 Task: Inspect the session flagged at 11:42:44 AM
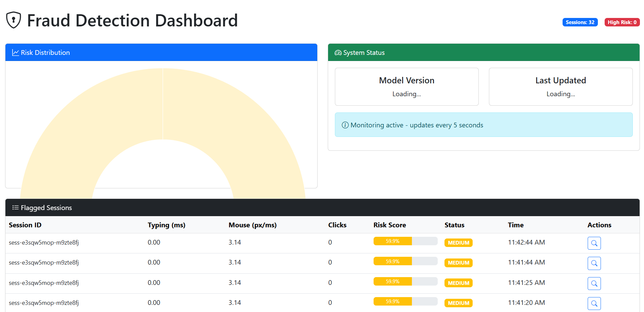click(594, 243)
